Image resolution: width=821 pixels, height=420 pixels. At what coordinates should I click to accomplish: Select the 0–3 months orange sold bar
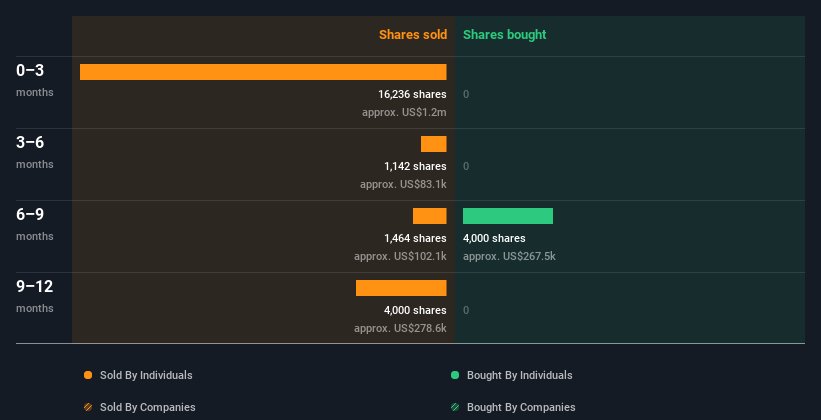263,72
